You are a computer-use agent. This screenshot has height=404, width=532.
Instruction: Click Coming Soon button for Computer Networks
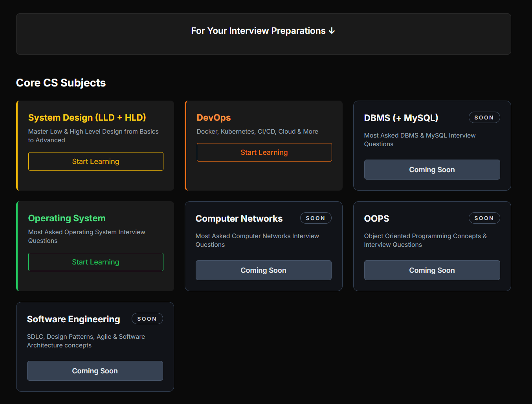click(263, 270)
